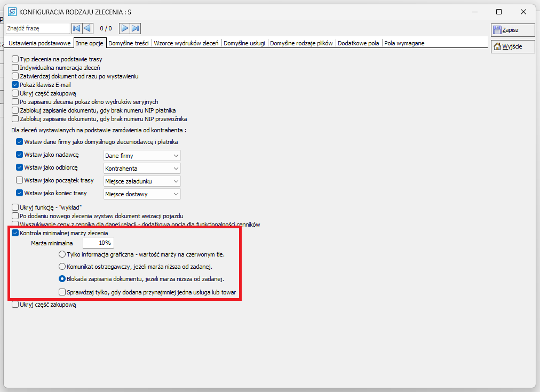540x392 pixels.
Task: Select 'Komunikat ostrzegawczy' radio option
Action: [62, 266]
